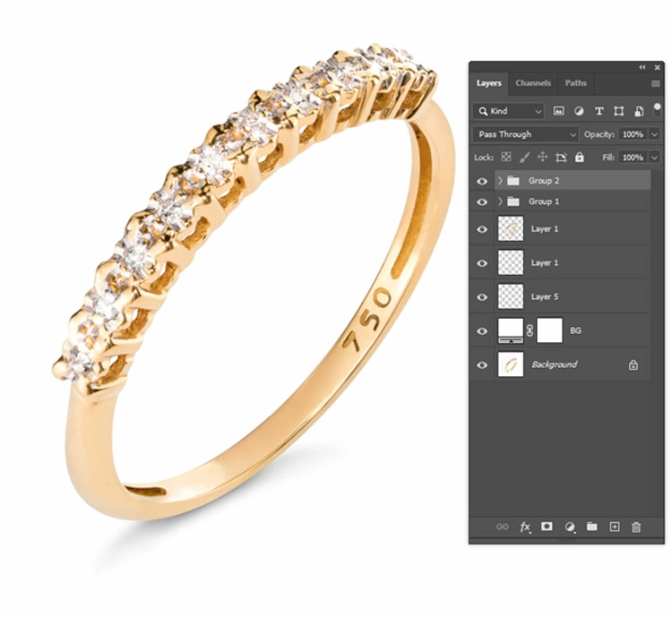Hide Group 2 visibility eye
This screenshot has height=617, width=672.
(x=482, y=181)
